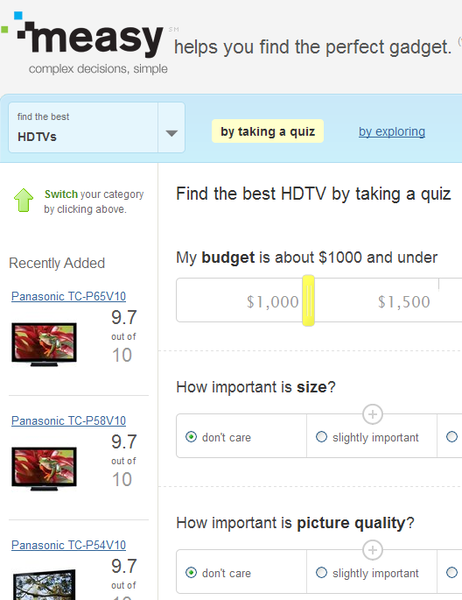This screenshot has width=462, height=600.
Task: Click the plus icon above picture quality options
Action: coord(372,550)
